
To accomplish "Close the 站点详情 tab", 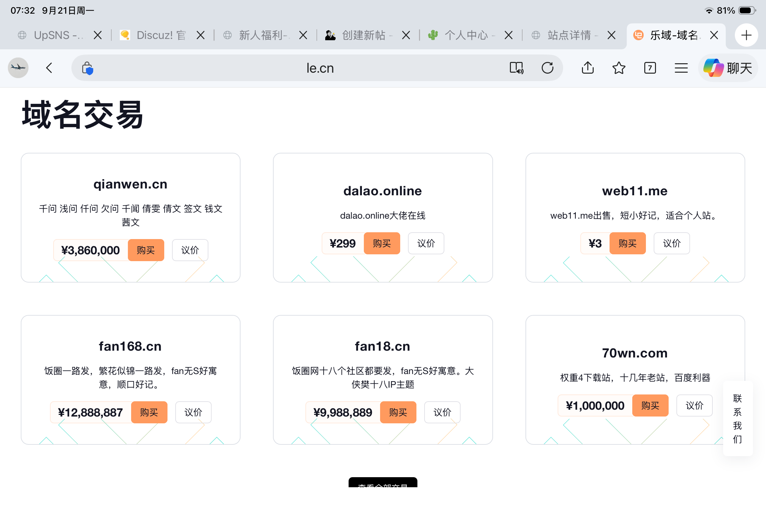I will click(611, 35).
